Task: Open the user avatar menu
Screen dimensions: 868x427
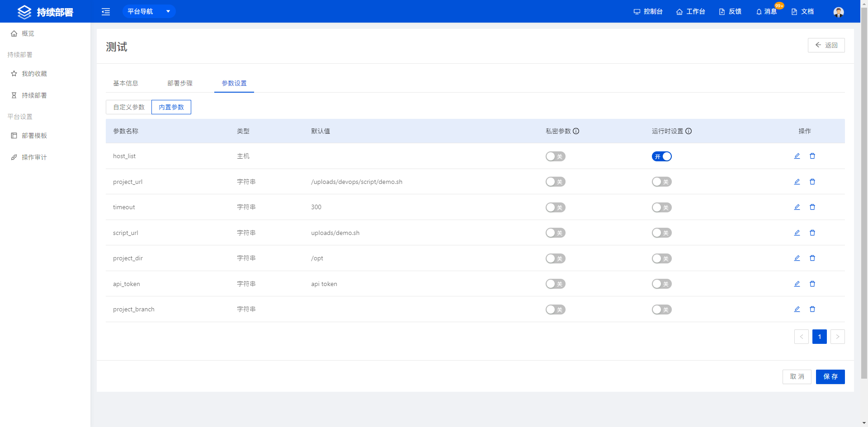Action: coord(839,12)
